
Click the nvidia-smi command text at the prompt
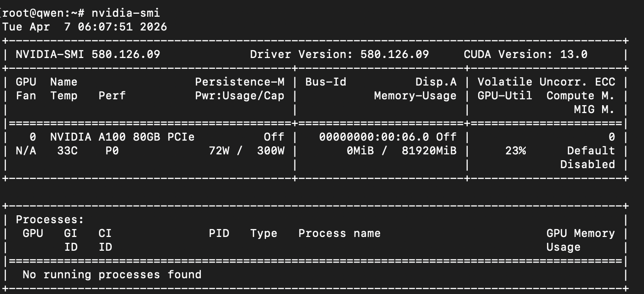click(126, 13)
